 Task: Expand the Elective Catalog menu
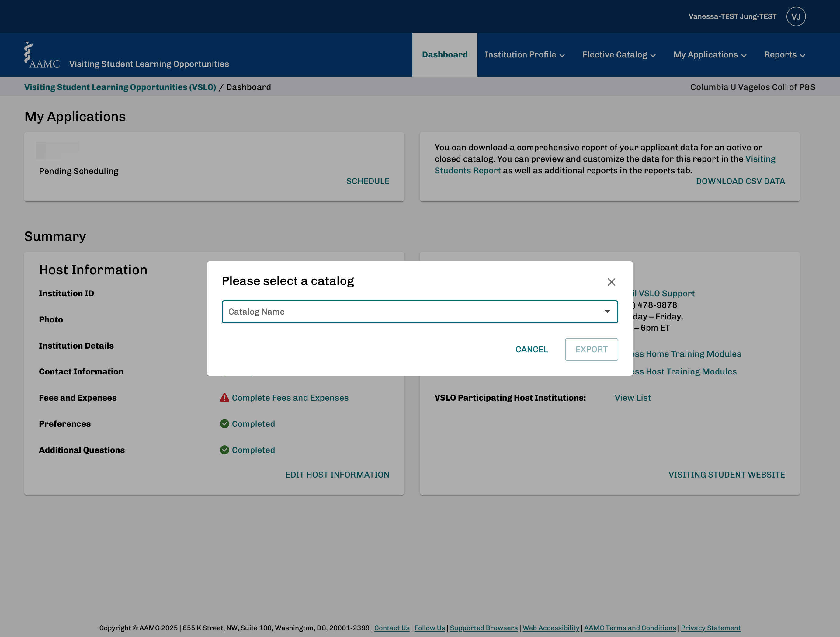pyautogui.click(x=619, y=55)
